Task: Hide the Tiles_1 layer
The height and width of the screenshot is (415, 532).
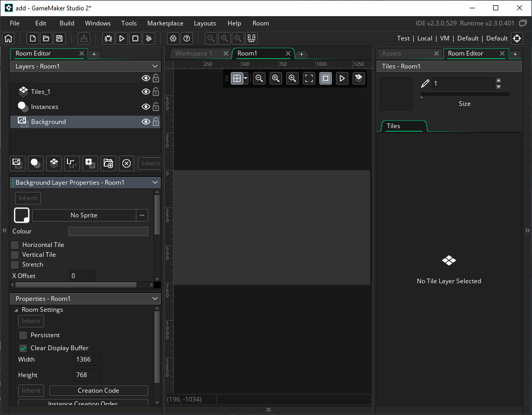Action: pos(146,92)
